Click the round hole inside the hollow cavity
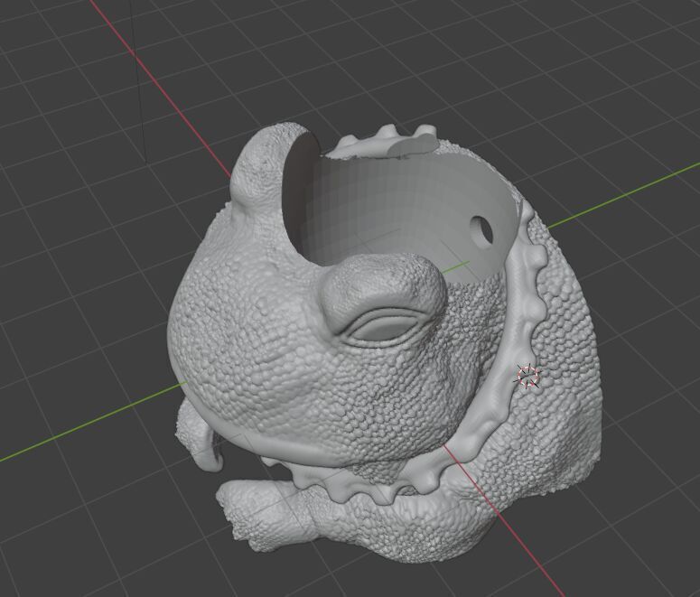 [481, 230]
